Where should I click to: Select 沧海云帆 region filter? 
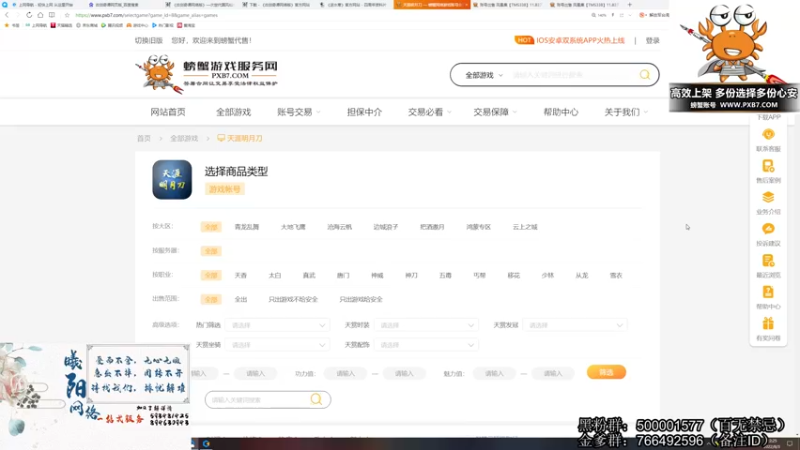(x=339, y=227)
